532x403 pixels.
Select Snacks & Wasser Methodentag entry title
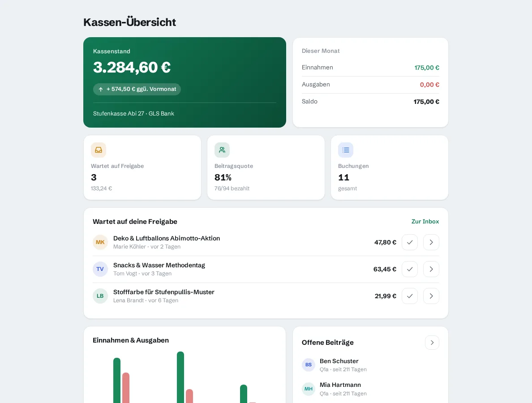(x=159, y=265)
